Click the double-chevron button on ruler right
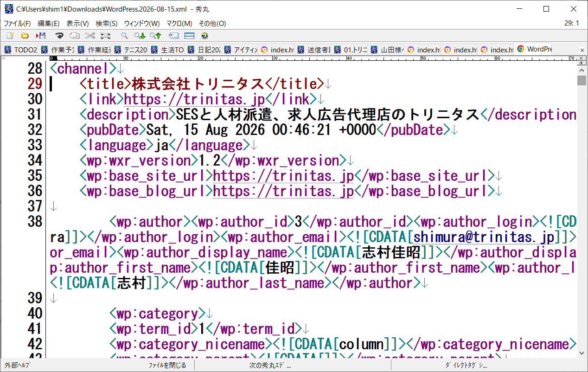This screenshot has width=588, height=372. point(581,58)
